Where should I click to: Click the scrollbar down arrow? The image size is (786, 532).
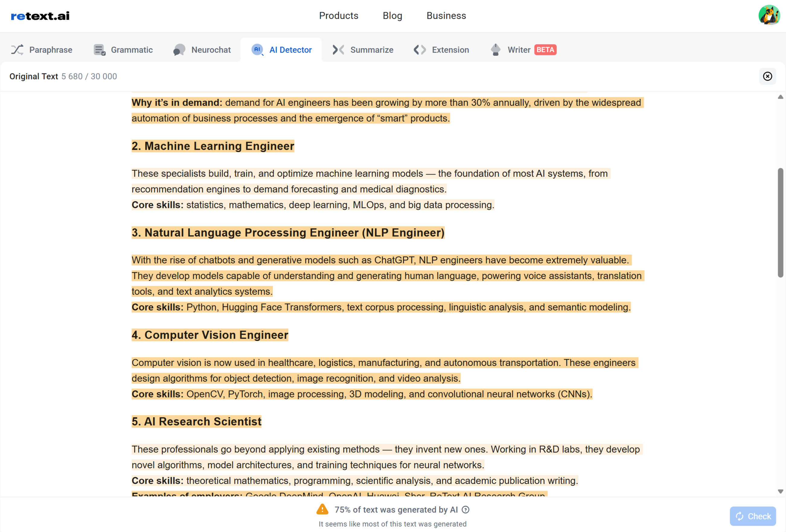pos(780,492)
